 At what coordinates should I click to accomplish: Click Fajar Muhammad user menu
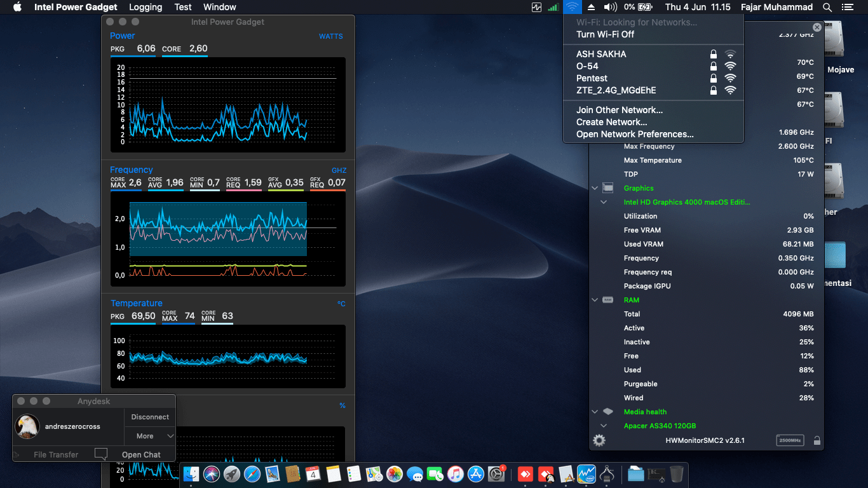point(776,7)
